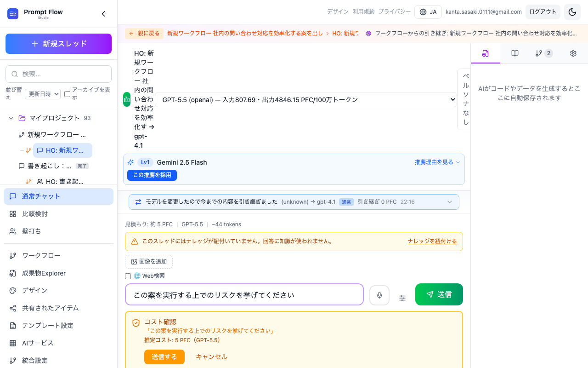Click the robot avatar icon
This screenshot has height=368, width=588.
[x=127, y=99]
